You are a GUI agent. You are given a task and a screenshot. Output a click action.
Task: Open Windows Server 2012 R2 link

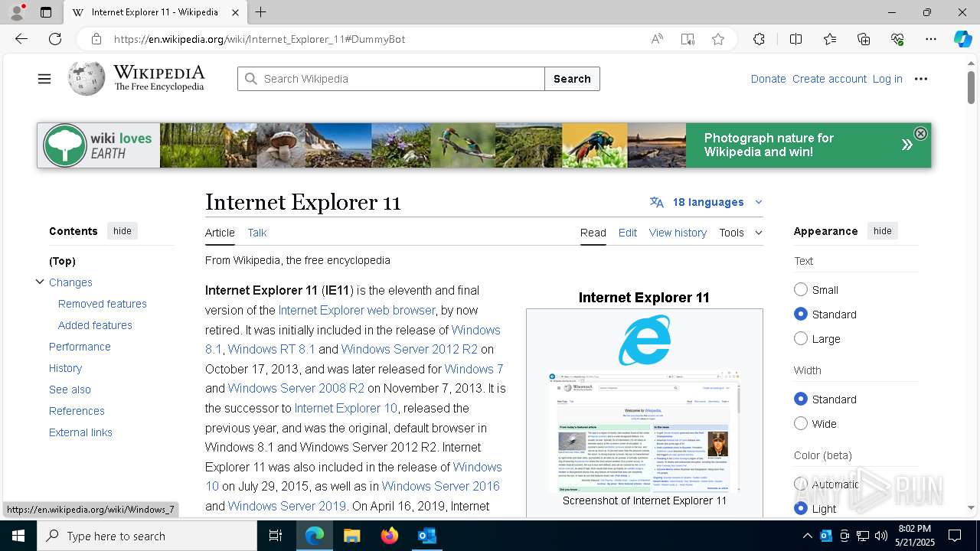(409, 349)
